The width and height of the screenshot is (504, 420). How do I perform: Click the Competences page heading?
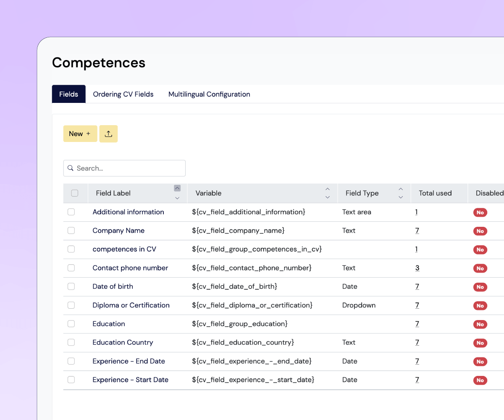coord(99,63)
